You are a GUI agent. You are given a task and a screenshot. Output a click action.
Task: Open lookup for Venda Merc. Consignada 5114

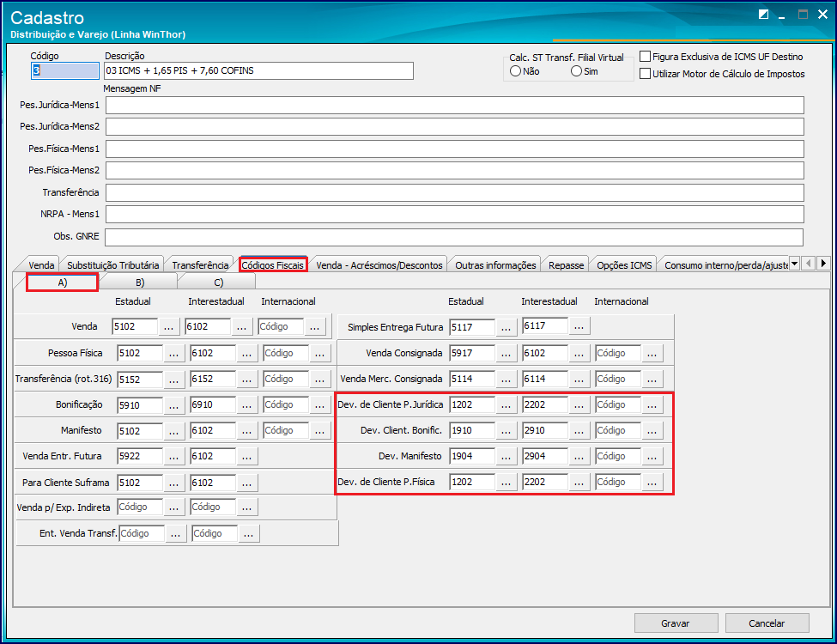tap(506, 380)
